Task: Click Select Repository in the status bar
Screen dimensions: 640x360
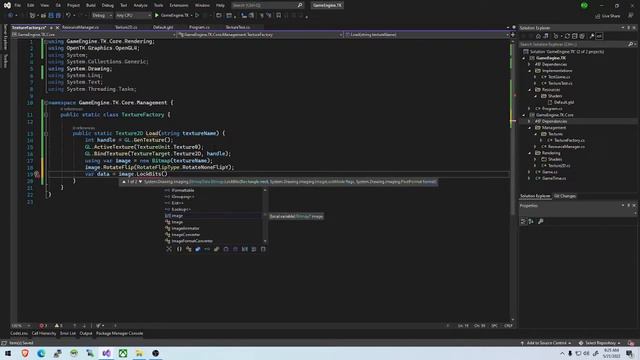Action: tap(600, 343)
